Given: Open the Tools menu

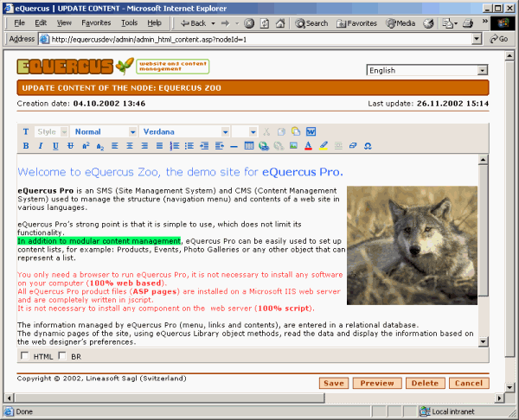Looking at the screenshot, I should coord(129,22).
